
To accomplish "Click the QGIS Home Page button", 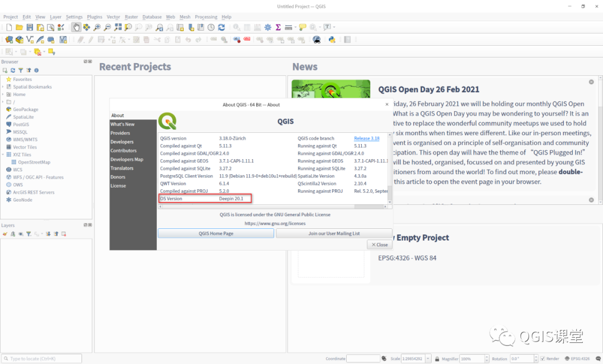I will point(216,233).
